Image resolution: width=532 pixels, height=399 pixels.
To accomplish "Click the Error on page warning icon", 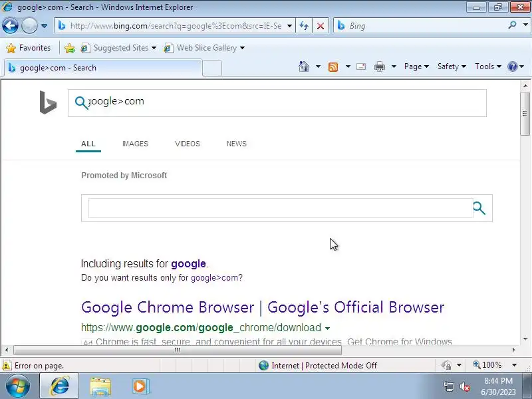I will coord(7,366).
